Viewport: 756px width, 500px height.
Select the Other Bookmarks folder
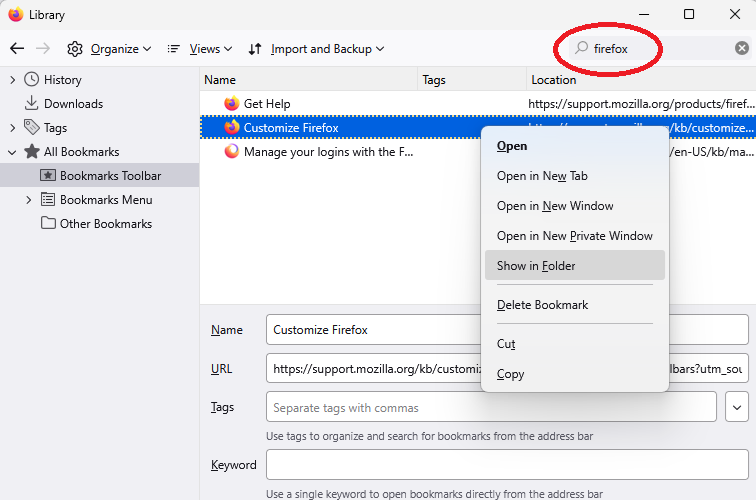point(106,224)
